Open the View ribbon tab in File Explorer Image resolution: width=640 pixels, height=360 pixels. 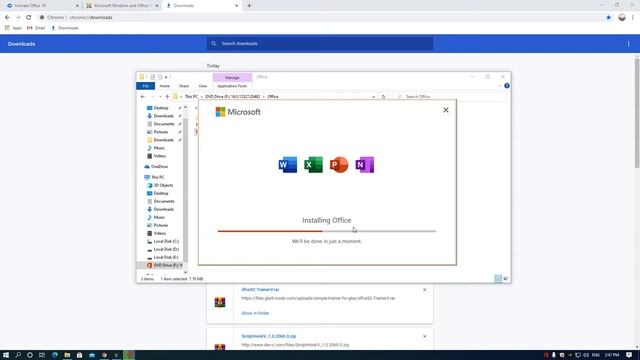202,86
